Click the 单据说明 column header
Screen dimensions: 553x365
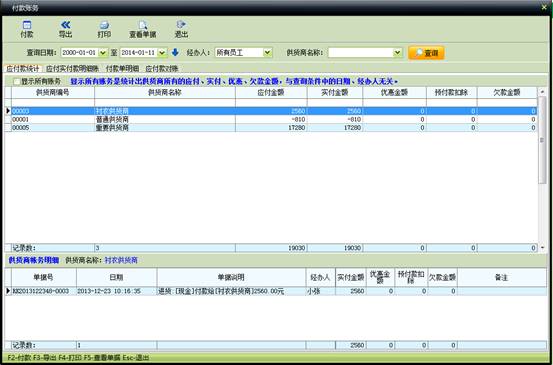point(231,277)
